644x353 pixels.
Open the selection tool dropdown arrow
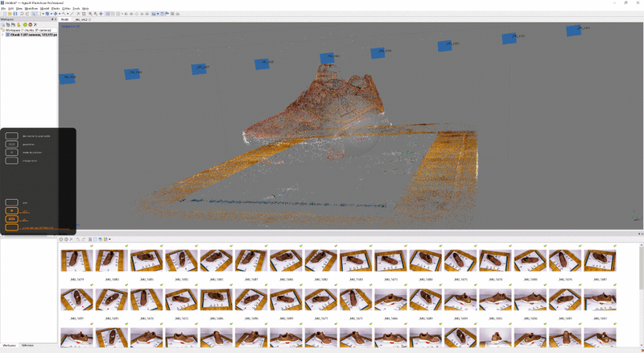[x=43, y=14]
